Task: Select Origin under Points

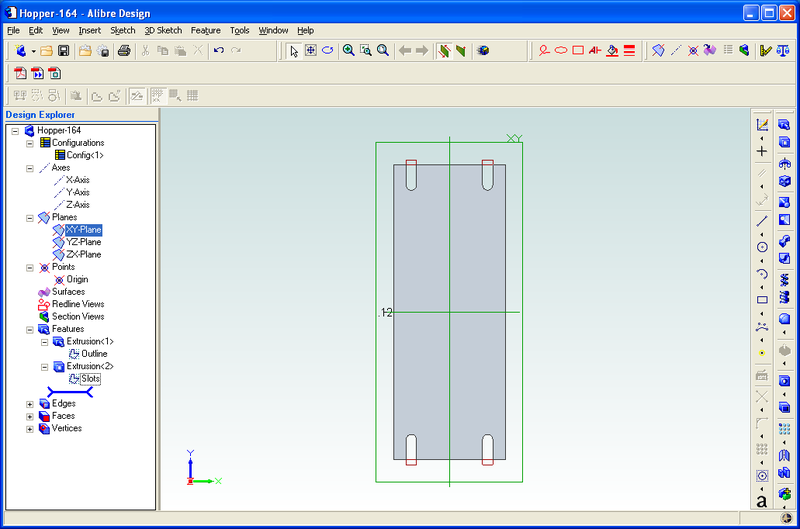Action: click(x=77, y=279)
